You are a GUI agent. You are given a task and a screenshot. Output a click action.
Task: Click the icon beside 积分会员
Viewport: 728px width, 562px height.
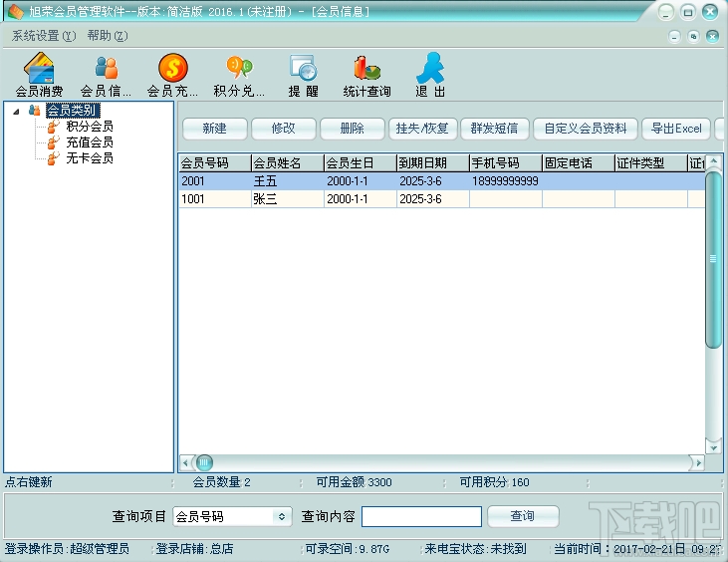tap(54, 126)
